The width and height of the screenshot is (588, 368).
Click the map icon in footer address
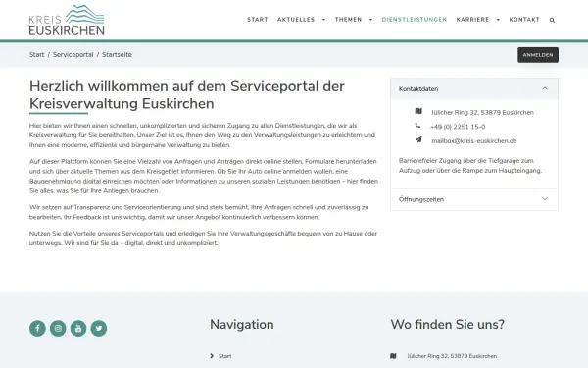coord(393,356)
